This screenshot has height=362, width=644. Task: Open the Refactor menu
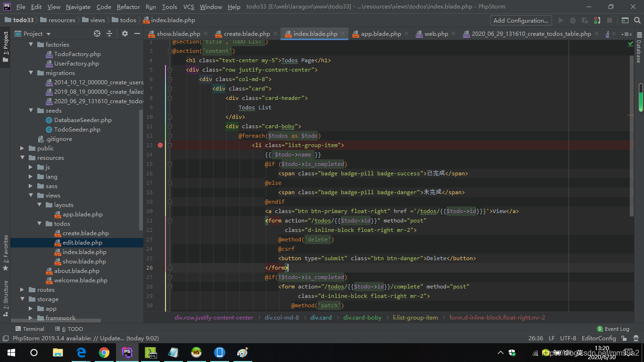[128, 7]
